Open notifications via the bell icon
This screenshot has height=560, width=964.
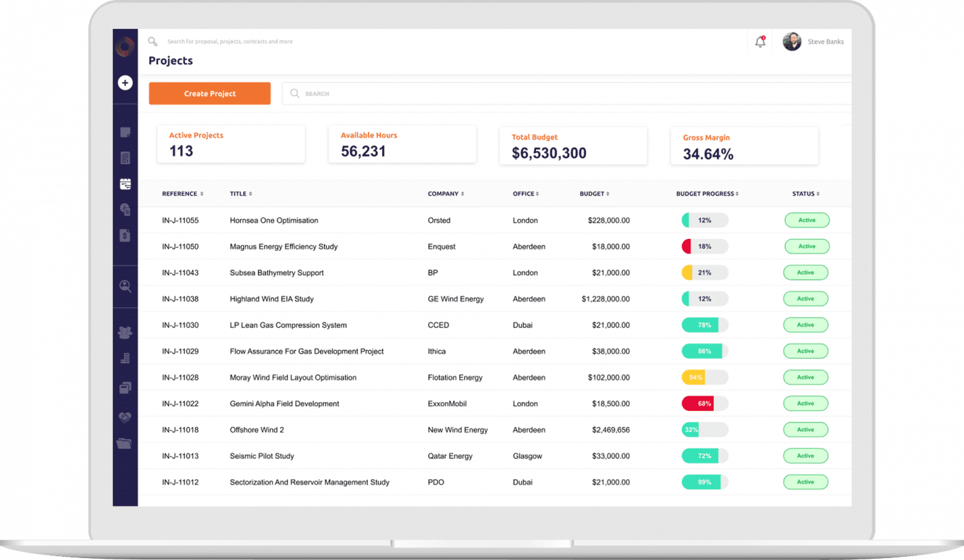(760, 42)
